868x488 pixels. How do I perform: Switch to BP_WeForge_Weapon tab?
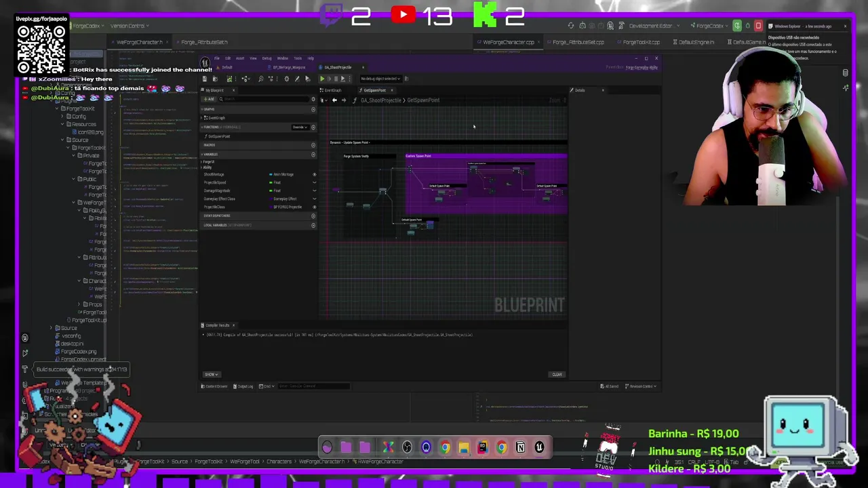[x=289, y=67]
